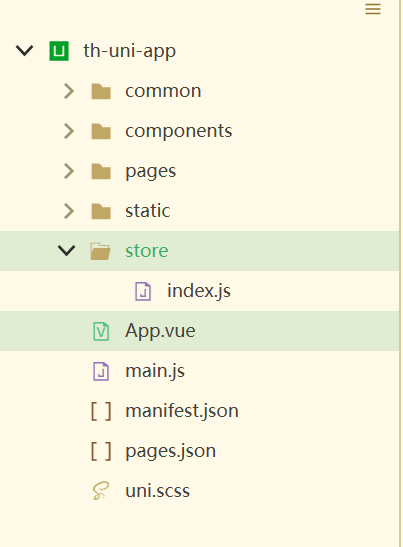This screenshot has height=547, width=403.
Task: Click the main.js file icon
Action: click(x=101, y=371)
